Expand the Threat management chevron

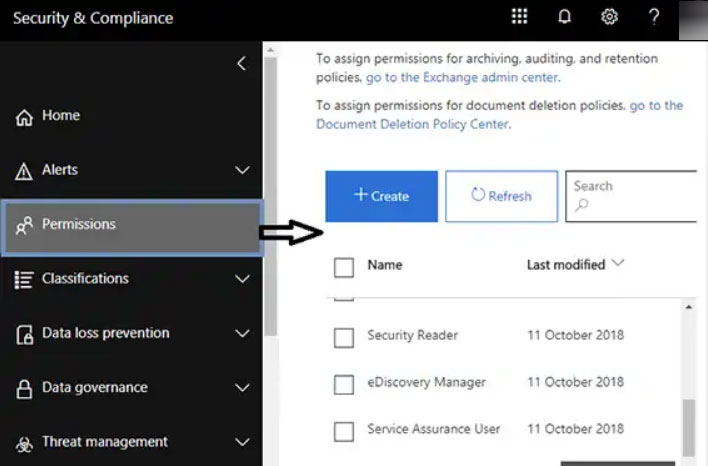click(242, 442)
